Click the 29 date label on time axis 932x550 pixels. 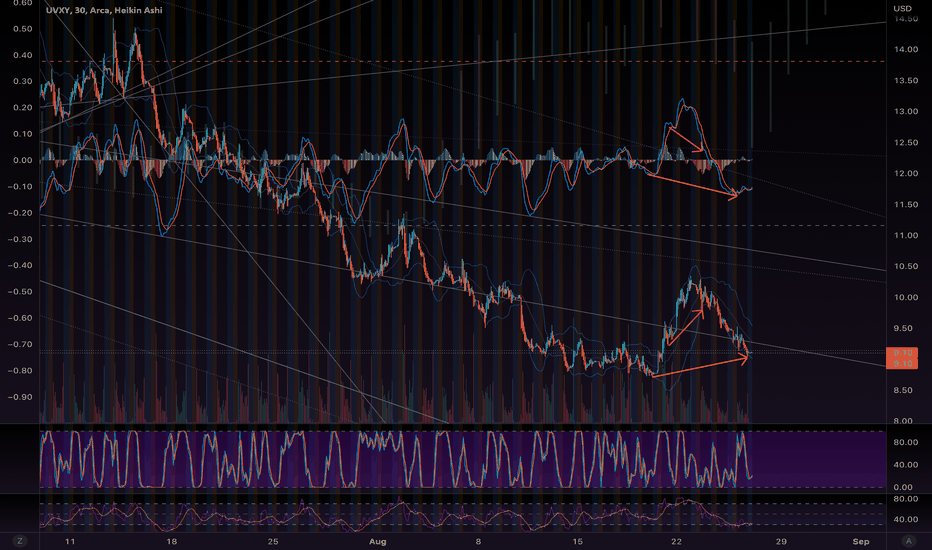tap(781, 541)
